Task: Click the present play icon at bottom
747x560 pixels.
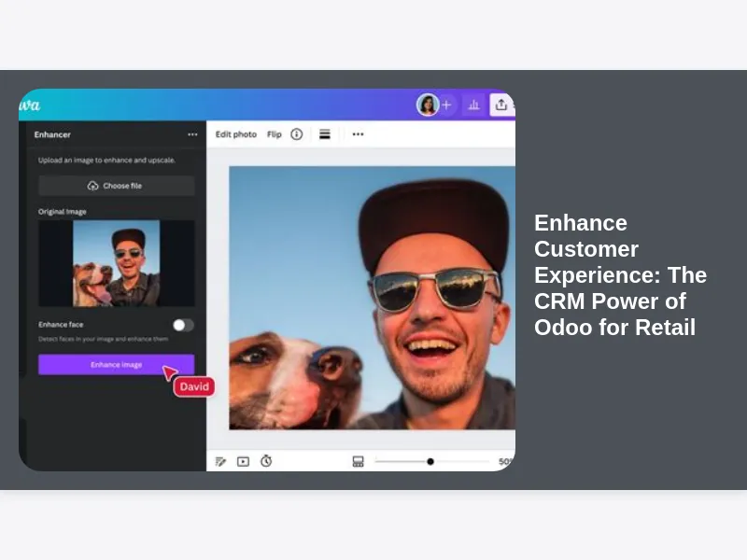Action: pyautogui.click(x=243, y=461)
